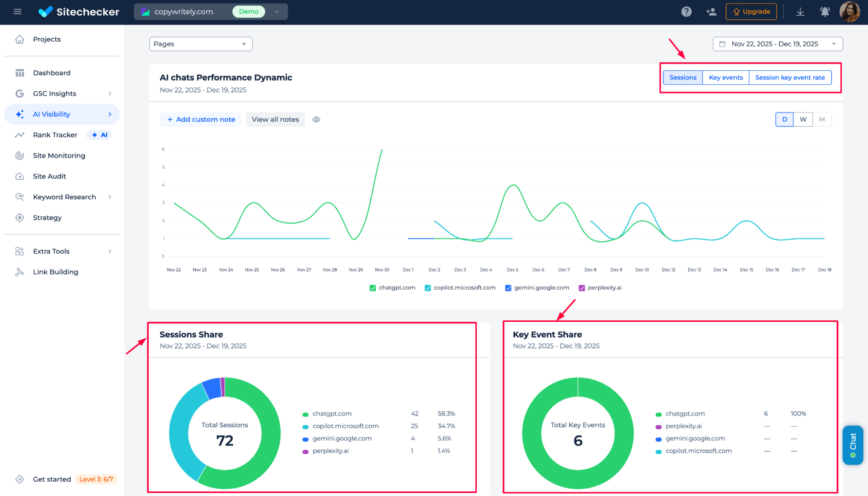The image size is (868, 496).
Task: Uncheck perplexity.ai legend checkbox
Action: [x=582, y=288]
